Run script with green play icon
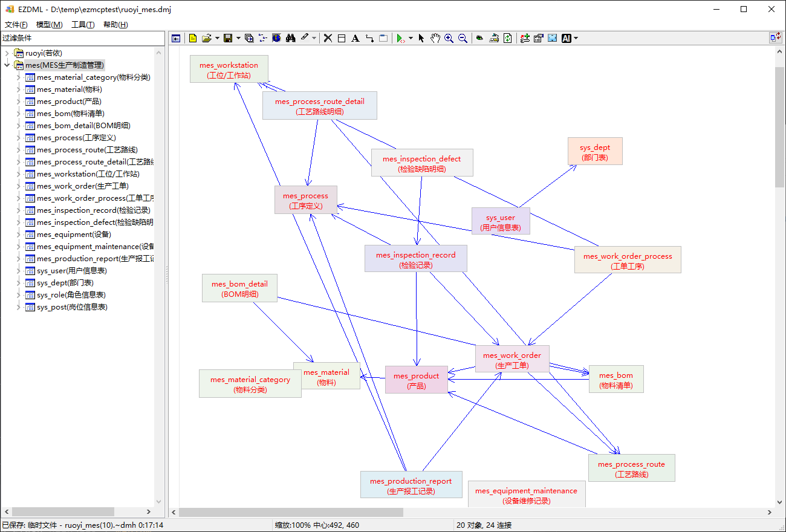The width and height of the screenshot is (786, 532). pos(400,38)
